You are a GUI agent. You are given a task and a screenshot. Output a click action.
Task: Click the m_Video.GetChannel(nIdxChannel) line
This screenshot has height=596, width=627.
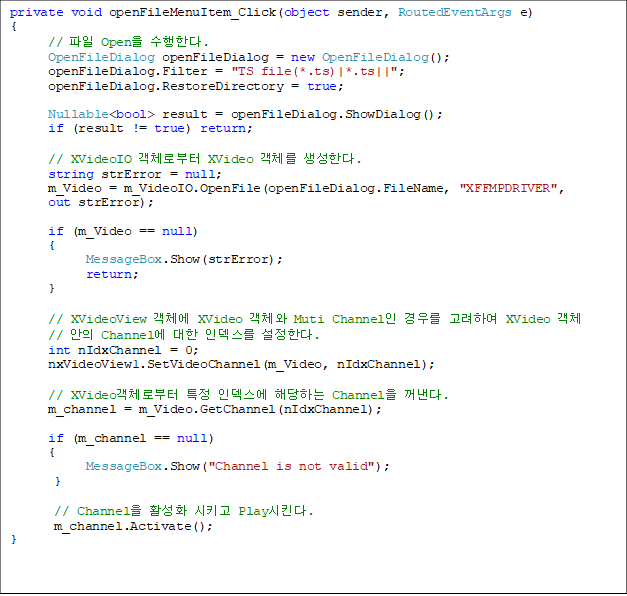coord(215,410)
